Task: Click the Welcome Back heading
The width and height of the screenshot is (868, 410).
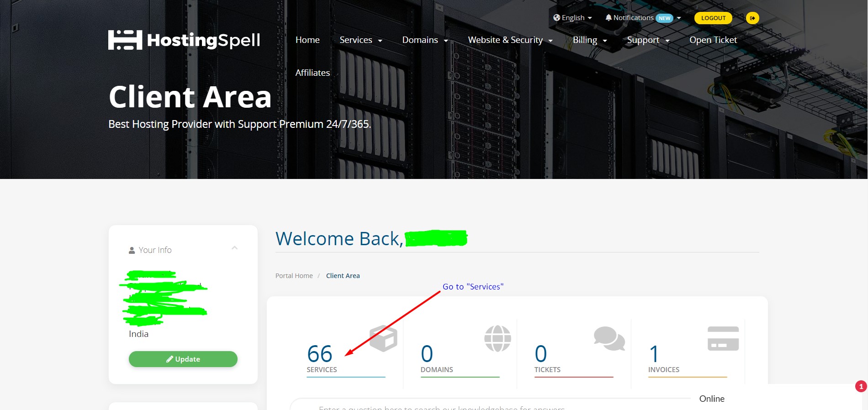Action: (x=339, y=239)
